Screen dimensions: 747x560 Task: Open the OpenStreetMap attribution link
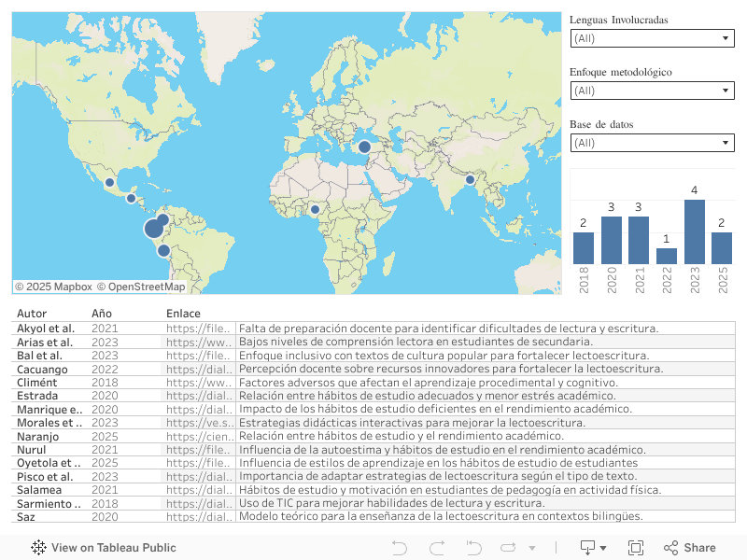[141, 287]
